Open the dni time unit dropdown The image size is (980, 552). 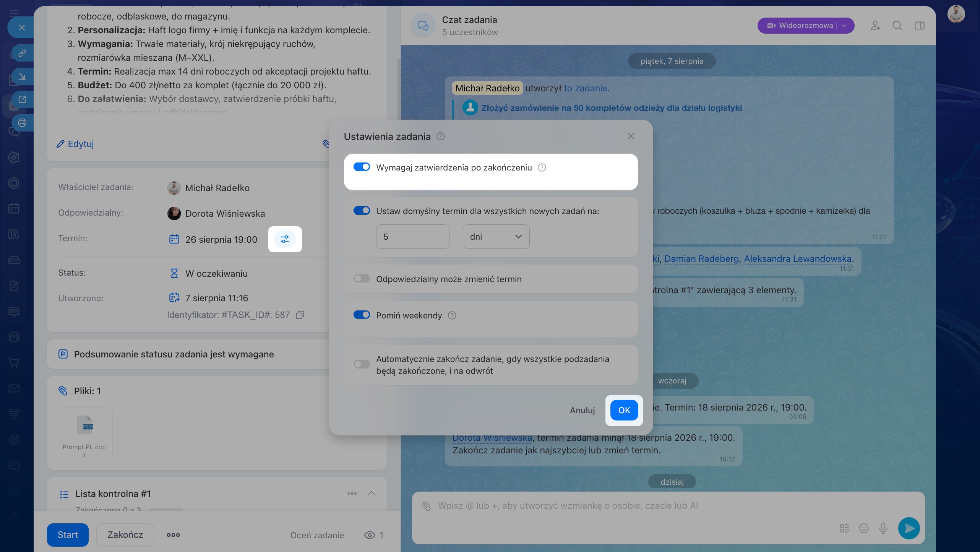(496, 237)
